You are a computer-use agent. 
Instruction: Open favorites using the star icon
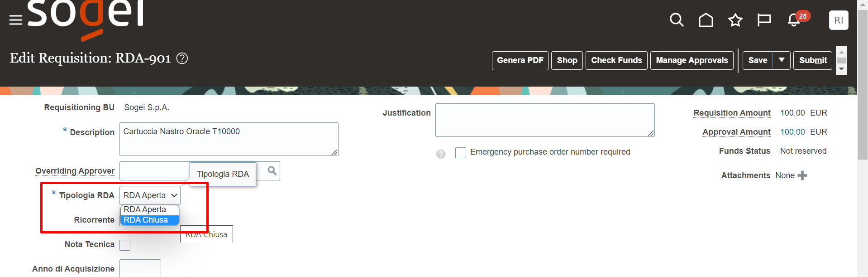735,20
